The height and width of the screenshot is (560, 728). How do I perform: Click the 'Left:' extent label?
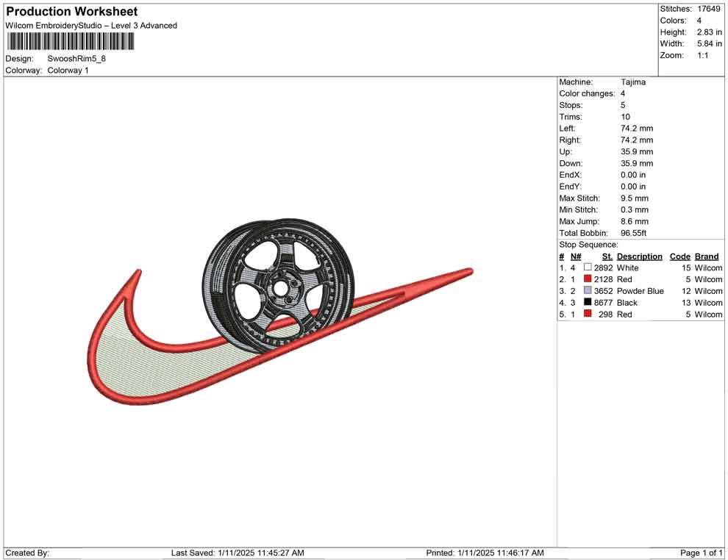pyautogui.click(x=567, y=128)
